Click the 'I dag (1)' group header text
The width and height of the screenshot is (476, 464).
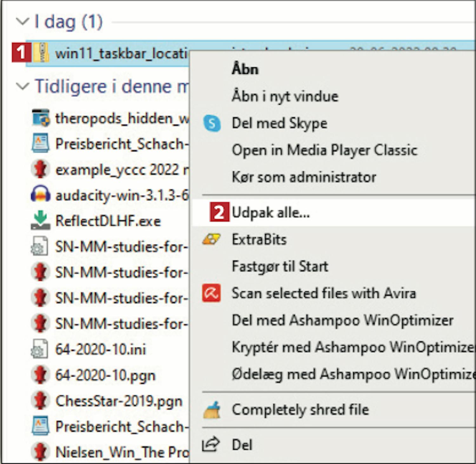coord(69,22)
